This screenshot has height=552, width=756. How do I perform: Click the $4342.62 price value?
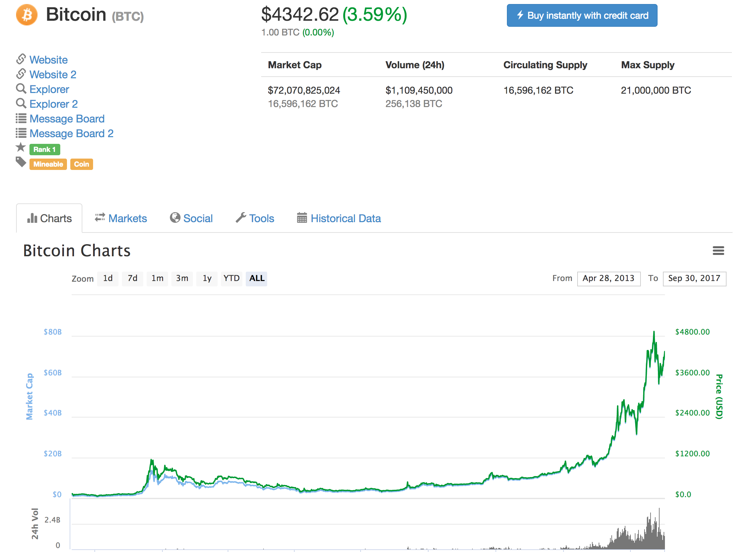coord(300,14)
